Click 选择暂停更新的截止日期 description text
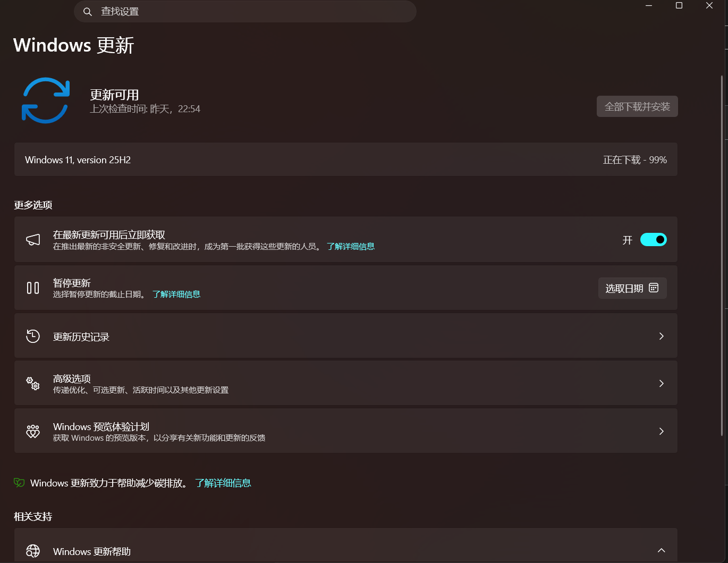 pyautogui.click(x=99, y=295)
